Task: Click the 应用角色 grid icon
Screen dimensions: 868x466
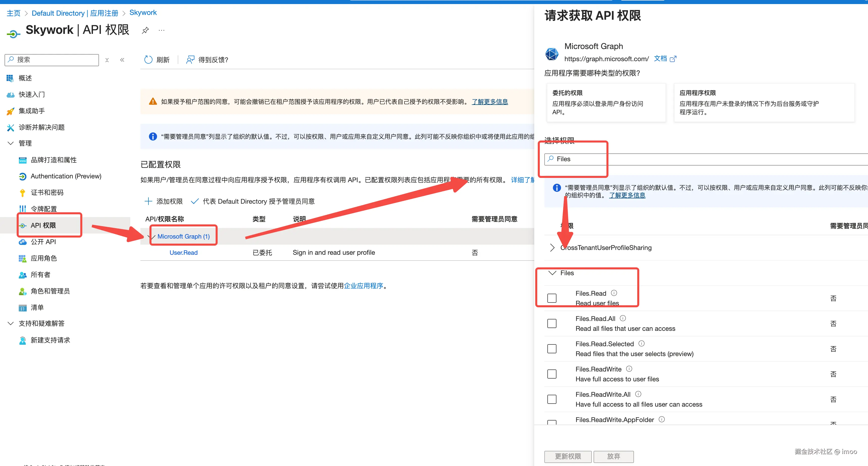Action: click(22, 258)
